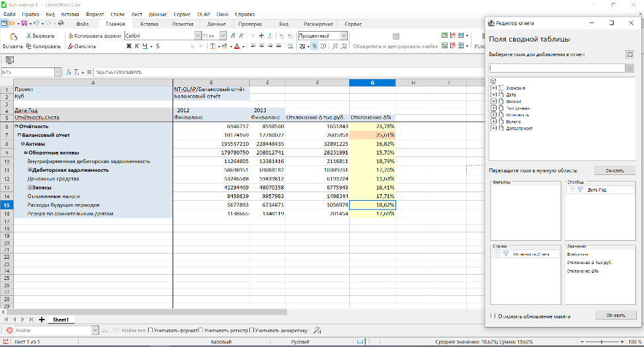Click the font color red A icon
Screen dimensions: 644x348
[237, 46]
